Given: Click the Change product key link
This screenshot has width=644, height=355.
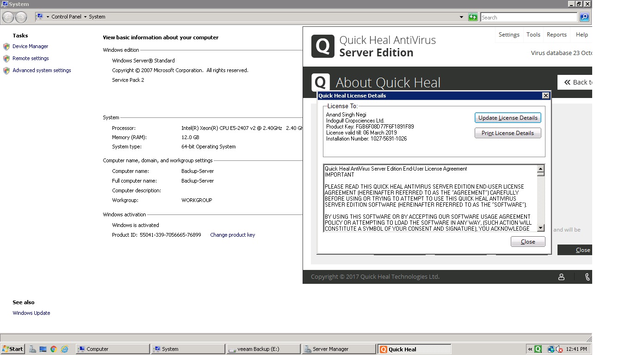Looking at the screenshot, I should (232, 235).
